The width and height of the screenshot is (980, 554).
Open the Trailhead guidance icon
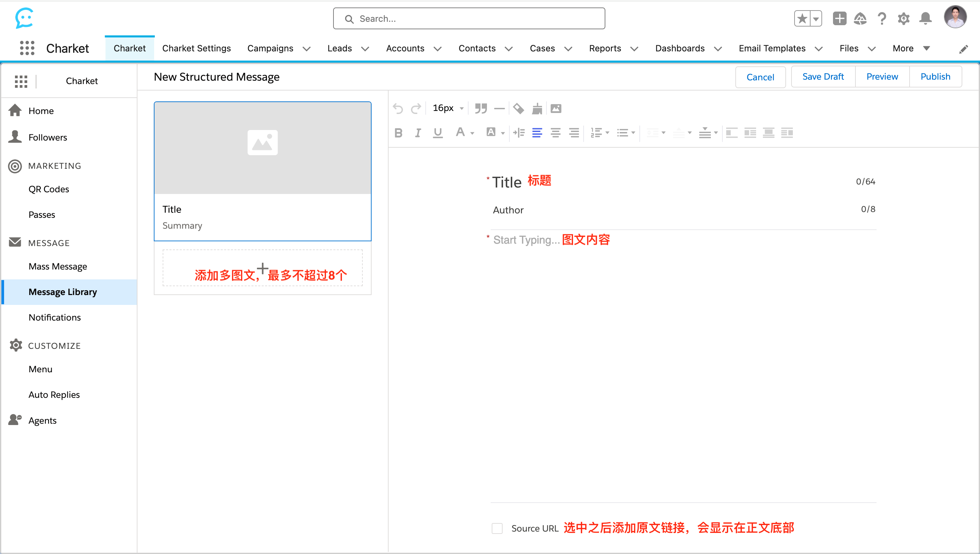(860, 18)
